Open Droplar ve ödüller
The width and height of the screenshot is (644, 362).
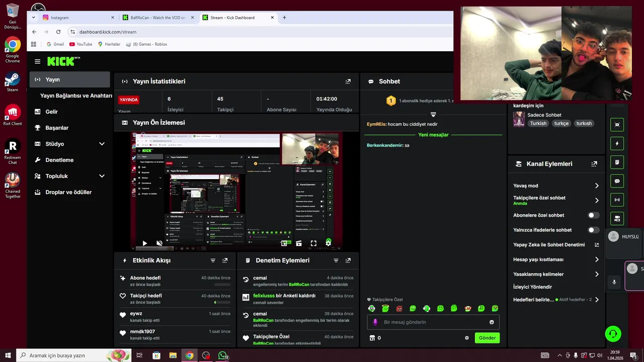(x=69, y=192)
